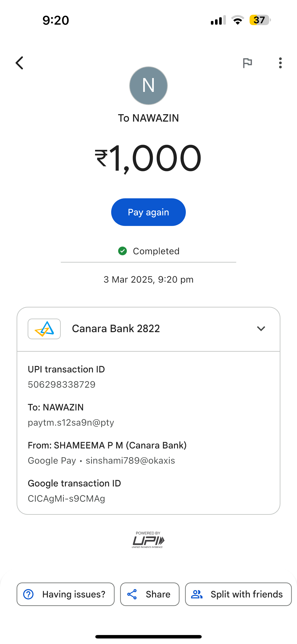Open the three-dot overflow menu

pos(280,63)
